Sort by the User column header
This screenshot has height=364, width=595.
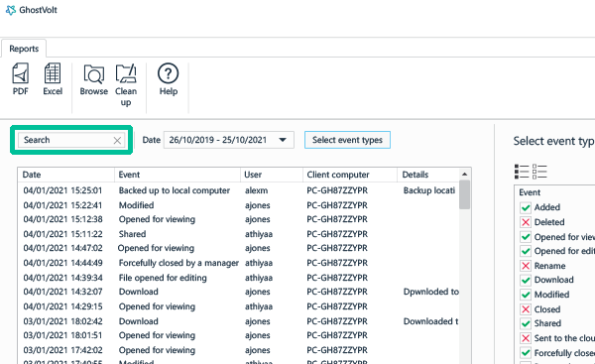(x=272, y=175)
